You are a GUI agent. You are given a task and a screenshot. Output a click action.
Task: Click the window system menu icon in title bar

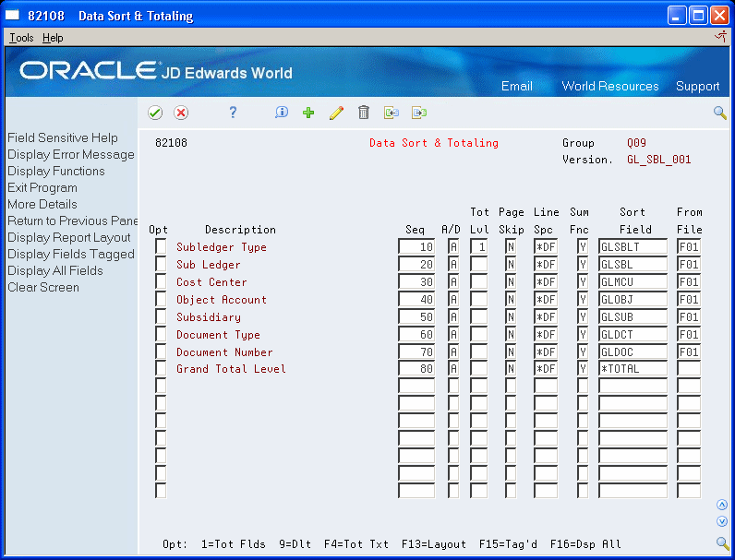coord(13,16)
